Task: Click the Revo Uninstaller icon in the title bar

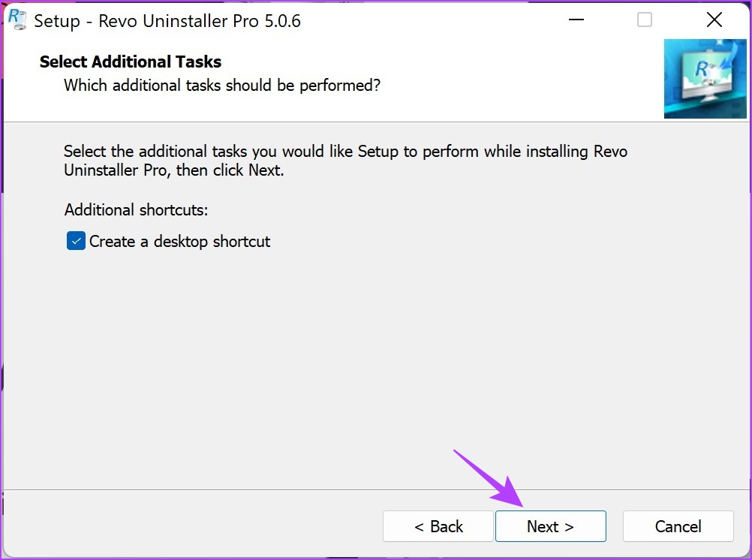Action: click(17, 20)
